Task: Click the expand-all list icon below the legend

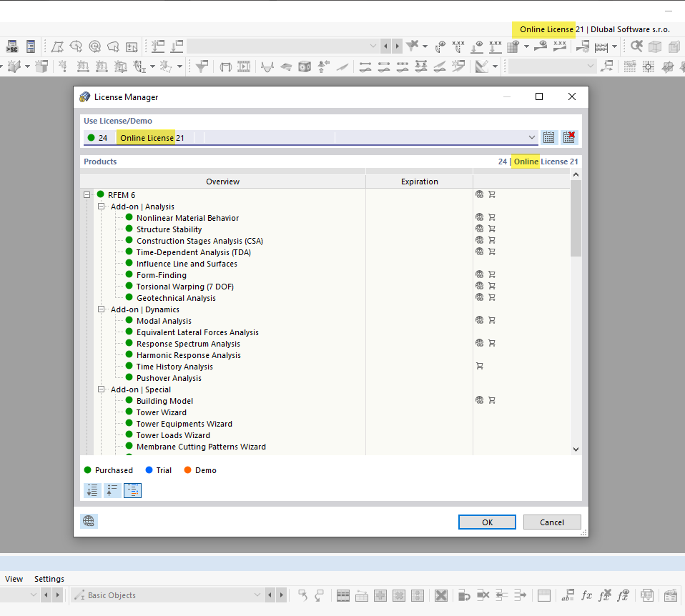Action: coord(92,490)
